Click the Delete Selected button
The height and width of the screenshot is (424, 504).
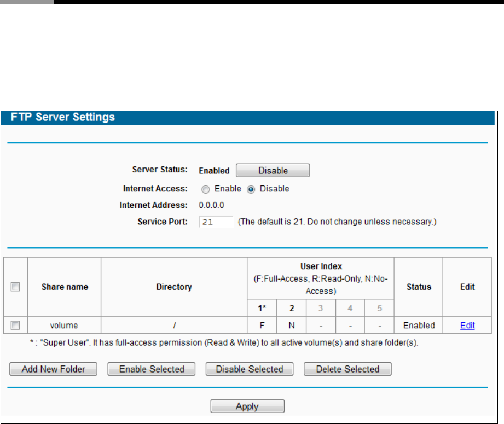click(x=347, y=369)
